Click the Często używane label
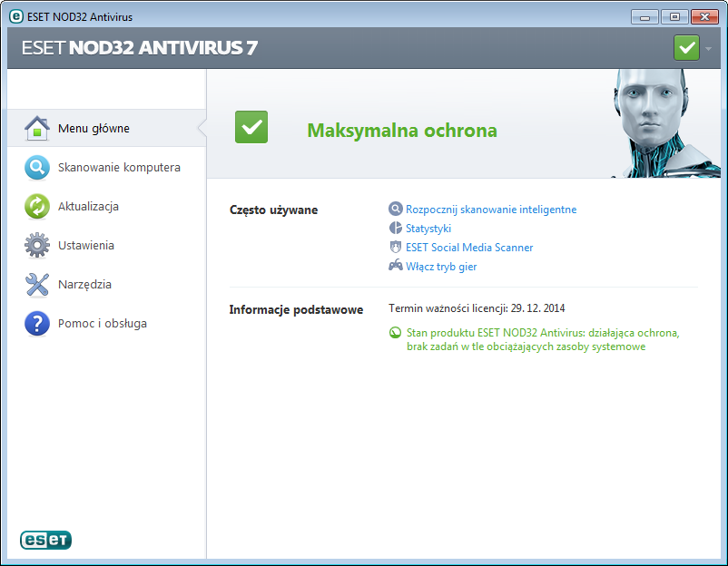This screenshot has height=566, width=728. 273,210
